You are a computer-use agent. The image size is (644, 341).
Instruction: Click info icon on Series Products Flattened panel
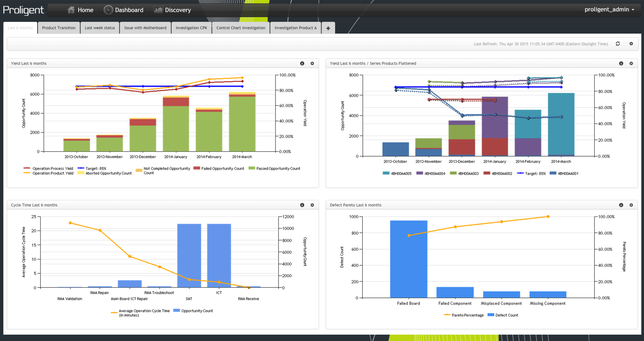pyautogui.click(x=621, y=63)
